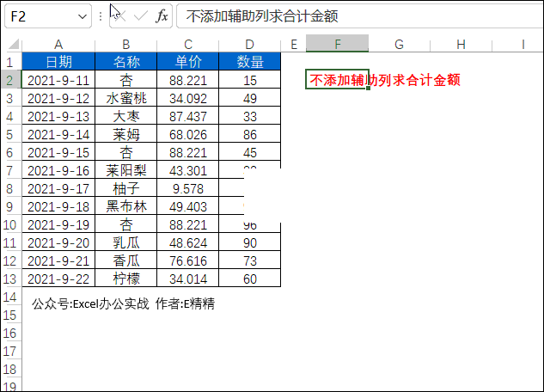Viewport: 544px width, 392px height.
Task: Click price cell 9.578
Action: tap(188, 188)
